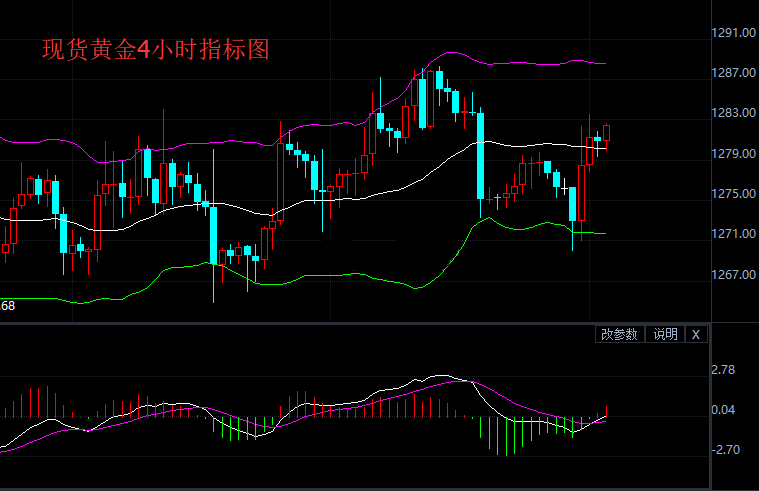Click right end of green lower Bollinger band
The image size is (759, 491).
pos(603,234)
